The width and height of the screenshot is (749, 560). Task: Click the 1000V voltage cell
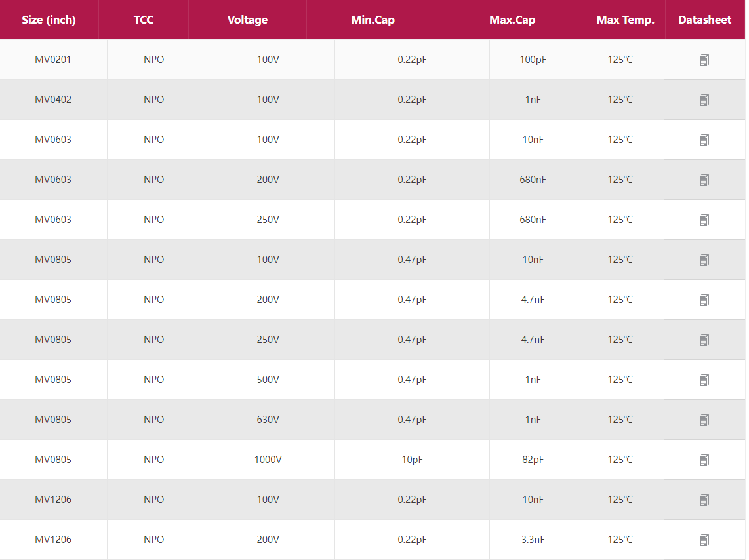[268, 460]
